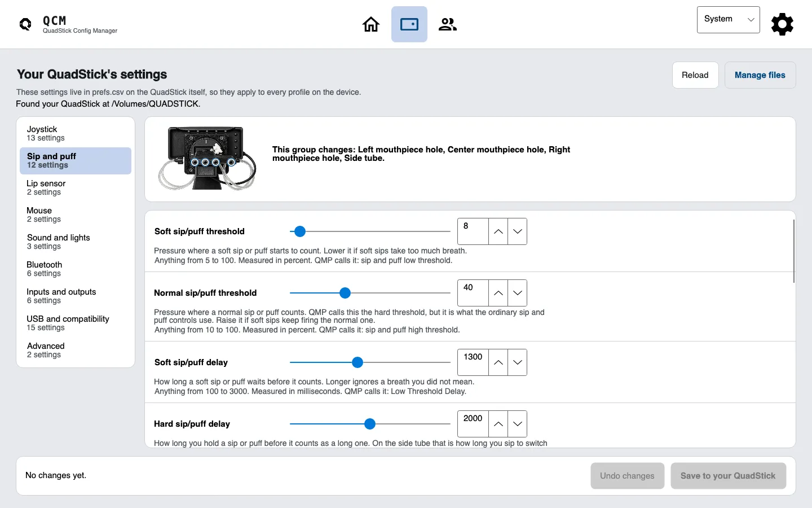Click 'Found your QuadStick at /Volumes/QUADSTICK.' text

(x=108, y=104)
